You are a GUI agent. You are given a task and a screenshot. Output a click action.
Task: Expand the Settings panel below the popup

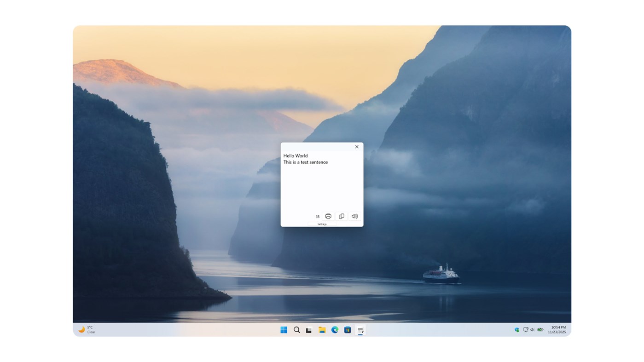[x=321, y=224]
